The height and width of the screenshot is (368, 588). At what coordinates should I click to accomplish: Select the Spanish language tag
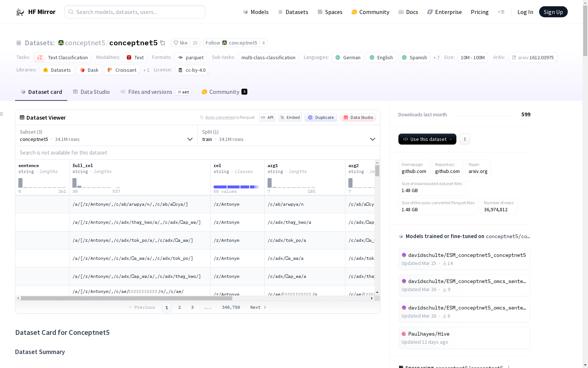coord(414,57)
